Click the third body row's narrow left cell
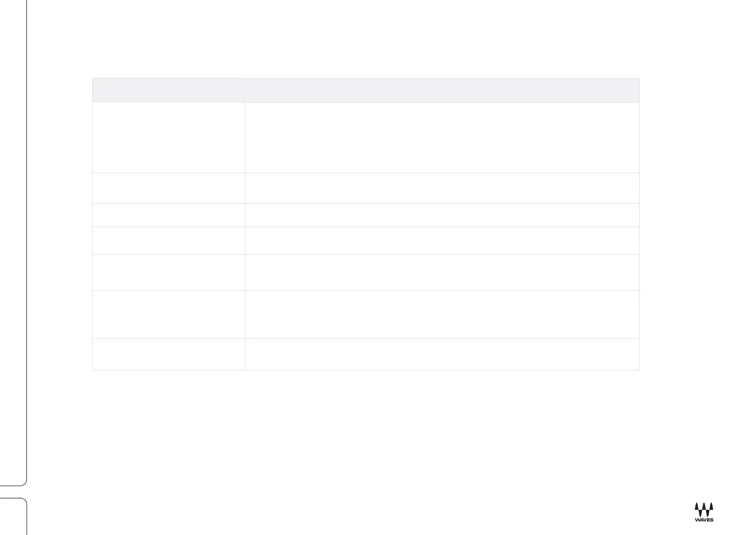 point(169,215)
